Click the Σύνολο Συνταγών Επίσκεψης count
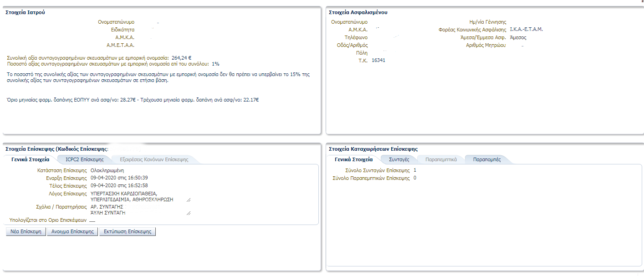This screenshot has width=644, height=276. pyautogui.click(x=414, y=170)
